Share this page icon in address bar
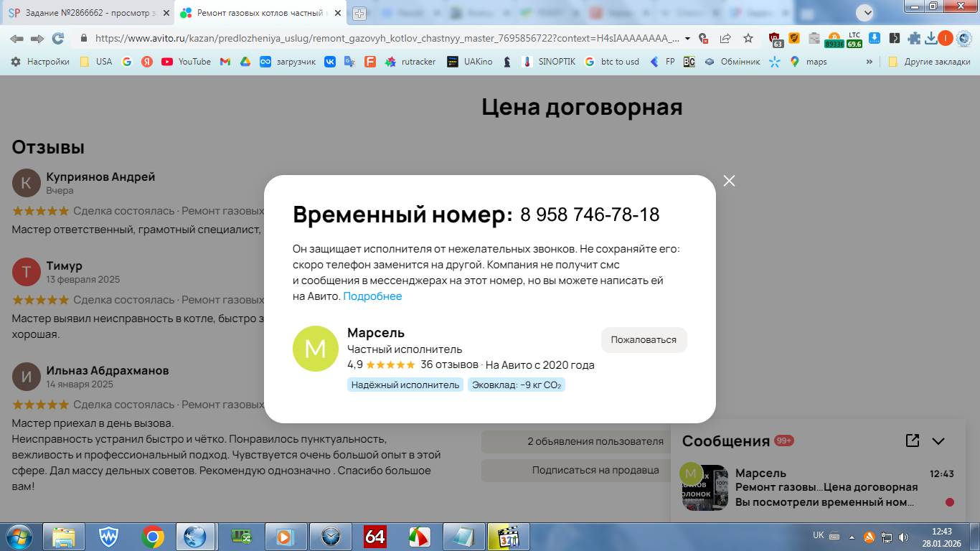This screenshot has width=980, height=551. click(x=725, y=38)
